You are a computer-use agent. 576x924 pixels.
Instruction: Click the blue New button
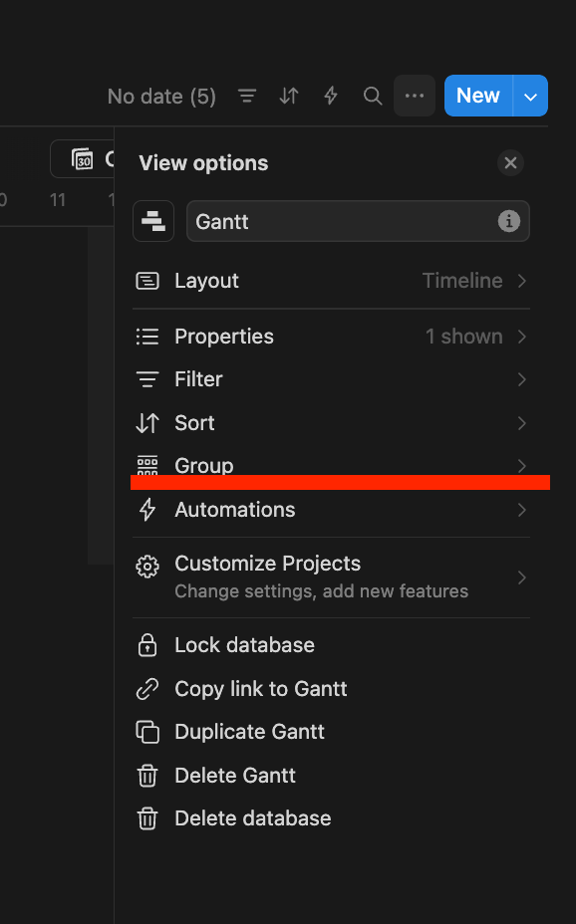click(478, 96)
